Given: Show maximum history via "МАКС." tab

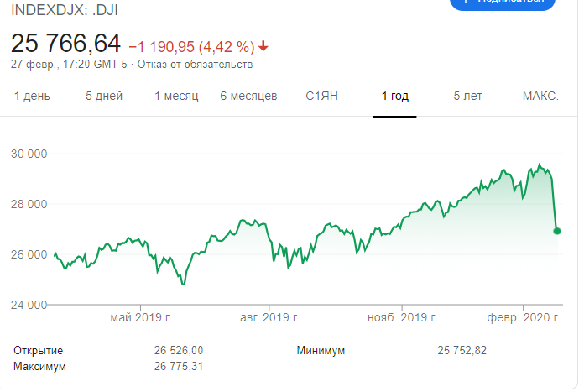Looking at the screenshot, I should [540, 96].
